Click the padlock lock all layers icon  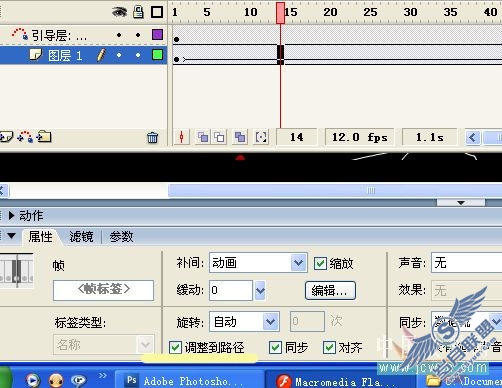pos(138,12)
